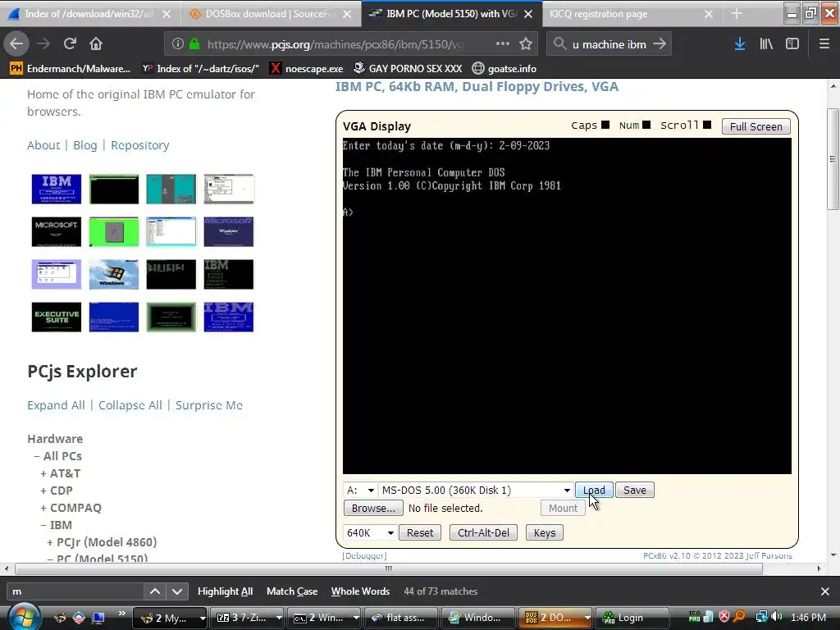Bookmark this page with the star icon
The image size is (840, 630).
click(x=526, y=44)
